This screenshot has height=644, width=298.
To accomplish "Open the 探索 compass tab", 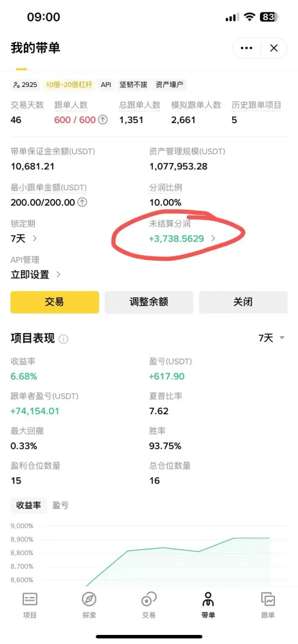I will tap(89, 605).
